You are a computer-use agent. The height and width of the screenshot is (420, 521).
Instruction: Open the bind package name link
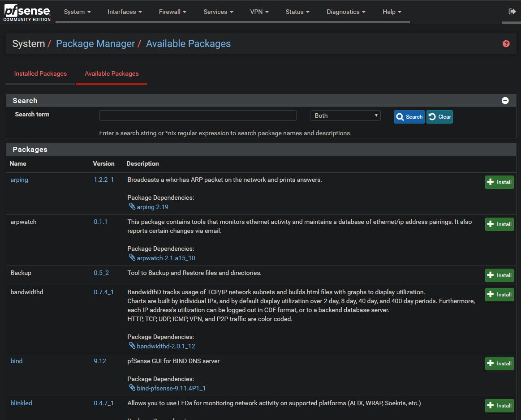17,361
